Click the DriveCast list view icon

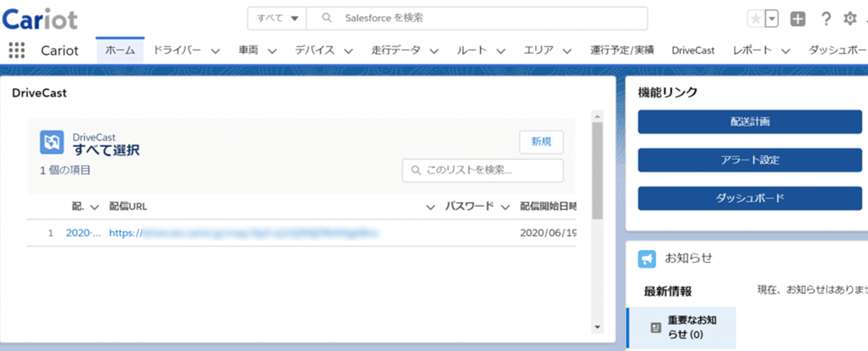pyautogui.click(x=52, y=142)
